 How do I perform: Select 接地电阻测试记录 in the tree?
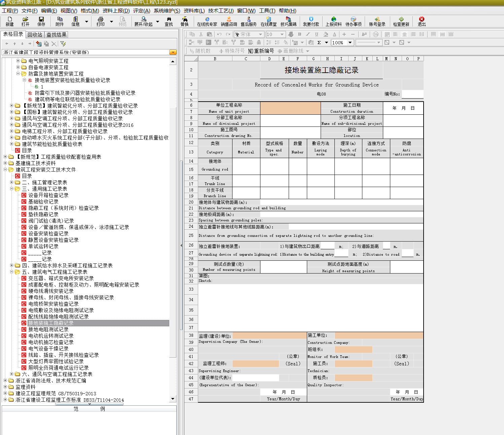(48, 329)
